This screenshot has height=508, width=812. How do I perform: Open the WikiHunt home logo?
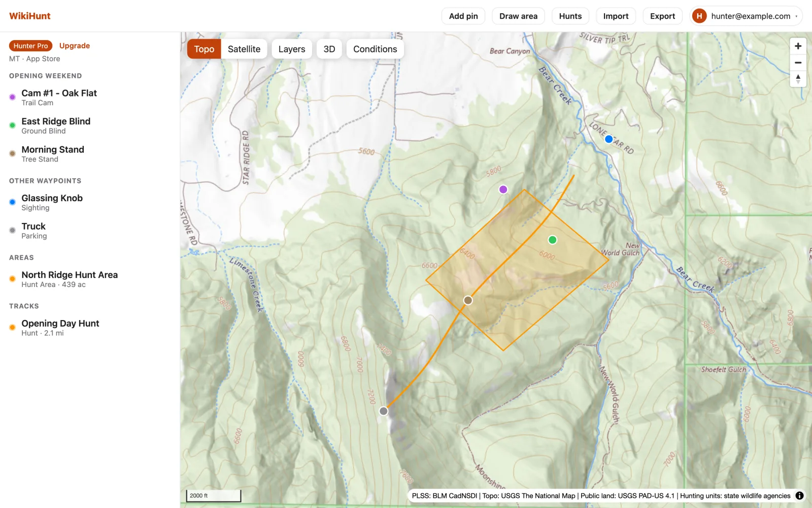click(30, 16)
